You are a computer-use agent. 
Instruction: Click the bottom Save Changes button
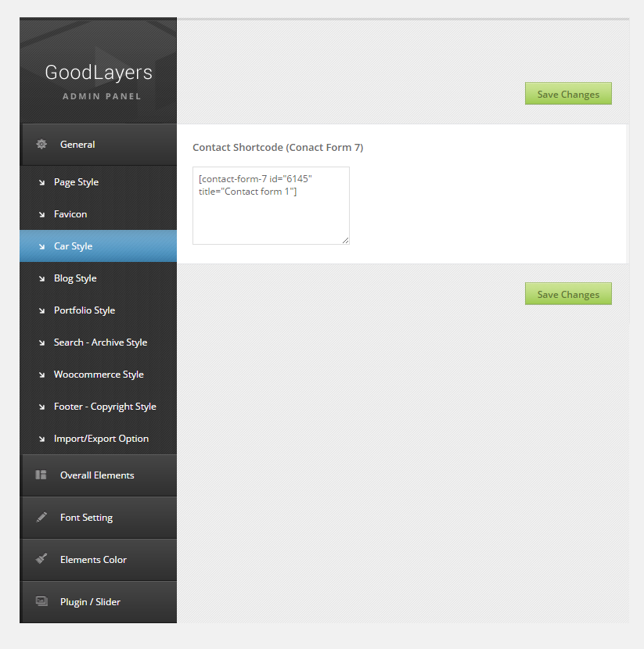click(x=568, y=294)
